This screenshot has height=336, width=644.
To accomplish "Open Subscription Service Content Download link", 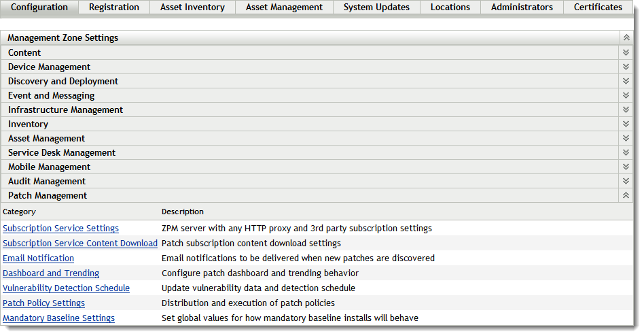I will pos(80,243).
